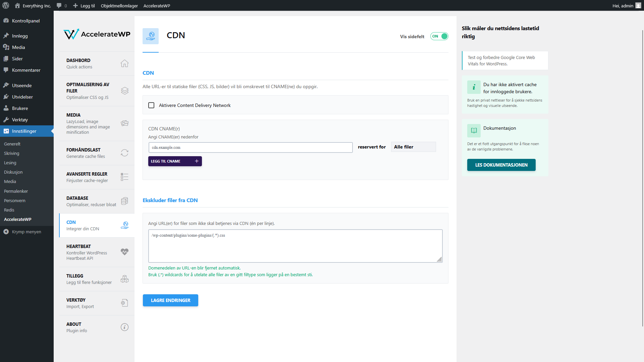Enable the Aktivere Content Delivery Network checkbox
Screen dimensions: 644x362
[151, 105]
